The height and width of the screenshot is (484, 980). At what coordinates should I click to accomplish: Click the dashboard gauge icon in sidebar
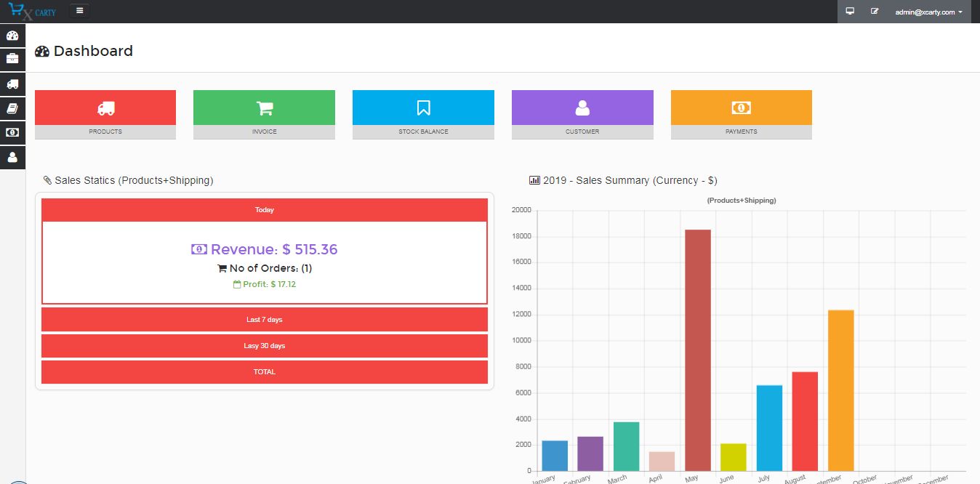coord(12,36)
